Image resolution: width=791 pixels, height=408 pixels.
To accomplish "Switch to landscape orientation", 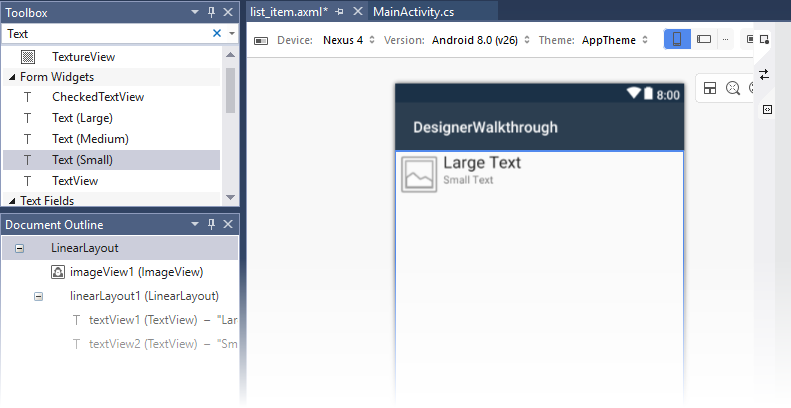I will tap(704, 39).
